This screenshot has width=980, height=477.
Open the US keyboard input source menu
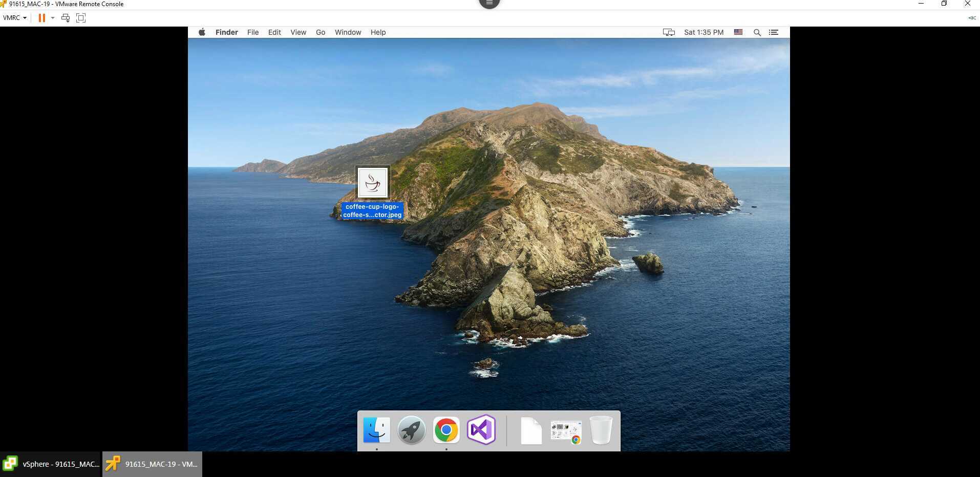pyautogui.click(x=737, y=32)
